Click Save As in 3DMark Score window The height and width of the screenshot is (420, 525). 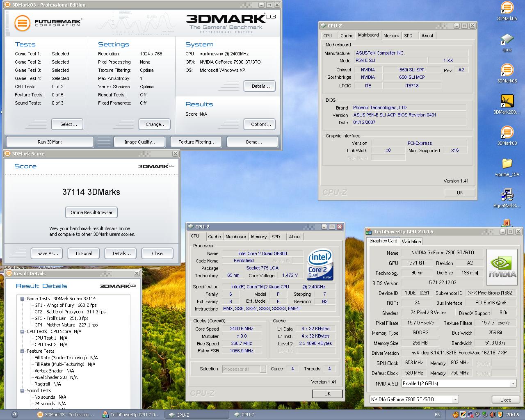(x=48, y=253)
